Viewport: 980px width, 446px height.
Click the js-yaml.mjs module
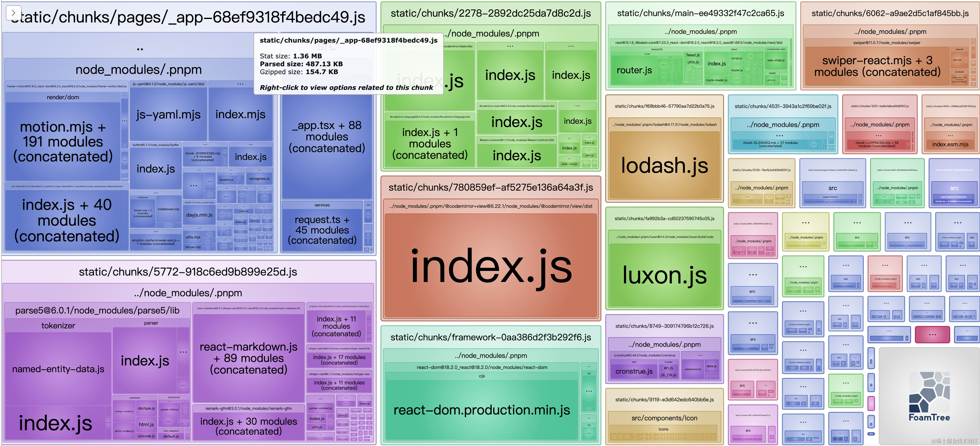click(168, 114)
